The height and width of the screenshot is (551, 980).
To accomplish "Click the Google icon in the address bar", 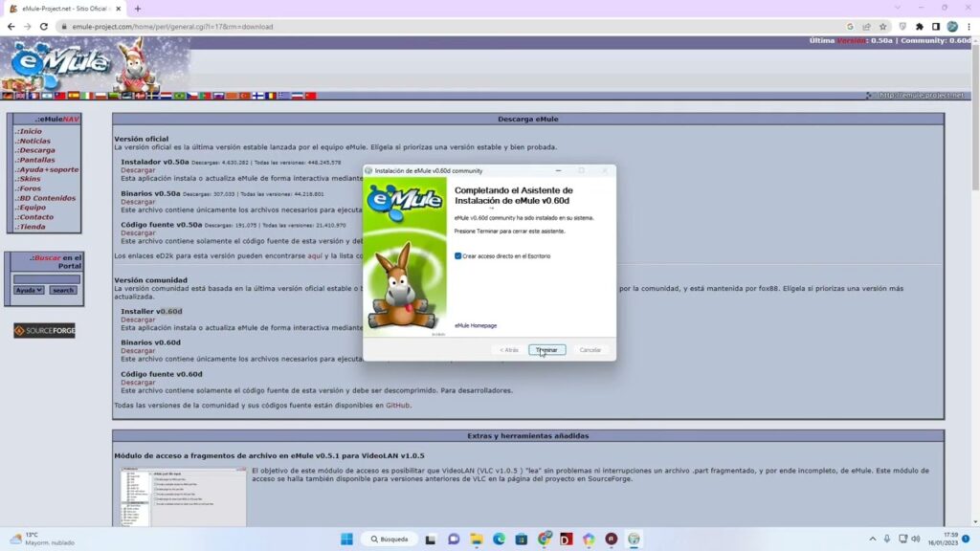I will tap(850, 27).
